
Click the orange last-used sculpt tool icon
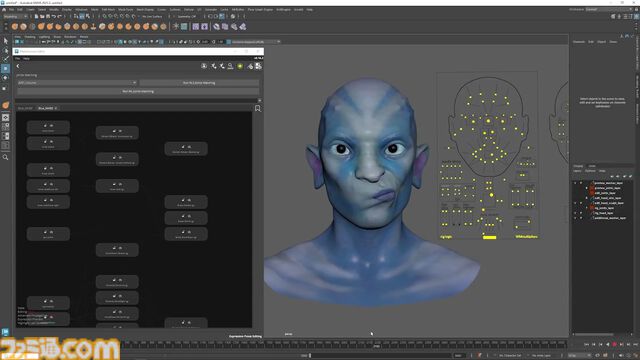pos(6,105)
